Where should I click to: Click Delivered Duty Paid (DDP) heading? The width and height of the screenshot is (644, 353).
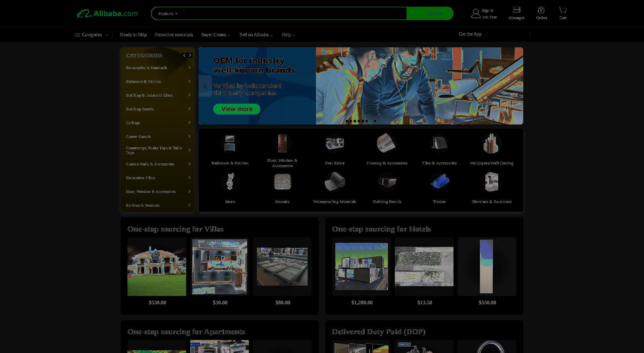click(379, 332)
